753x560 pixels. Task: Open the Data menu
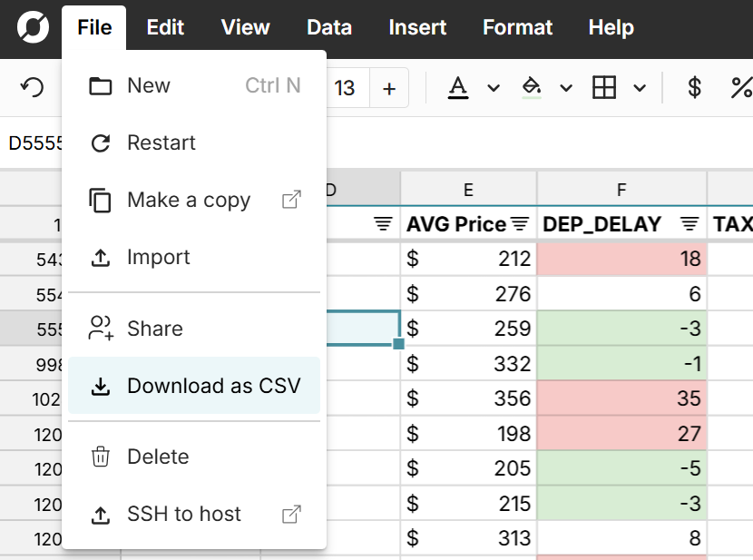(328, 27)
